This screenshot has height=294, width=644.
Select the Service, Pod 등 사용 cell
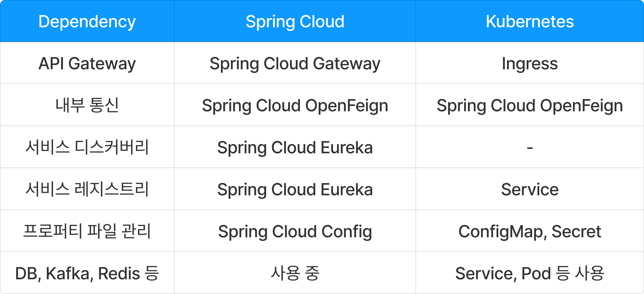[x=530, y=273]
